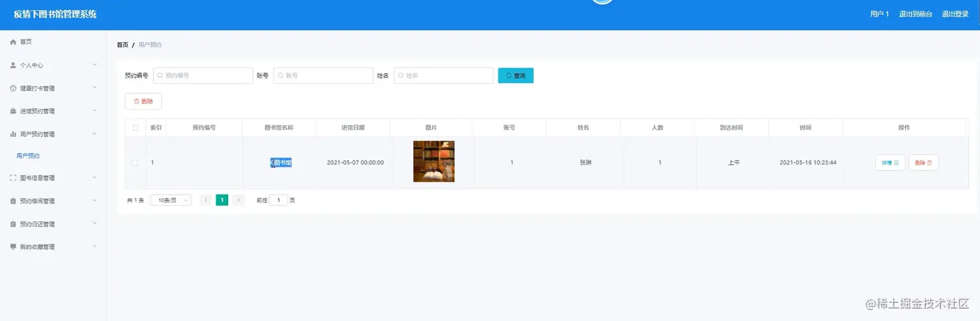980x321 pixels.
Task: Focus the 预约编号 search input
Action: click(x=203, y=76)
